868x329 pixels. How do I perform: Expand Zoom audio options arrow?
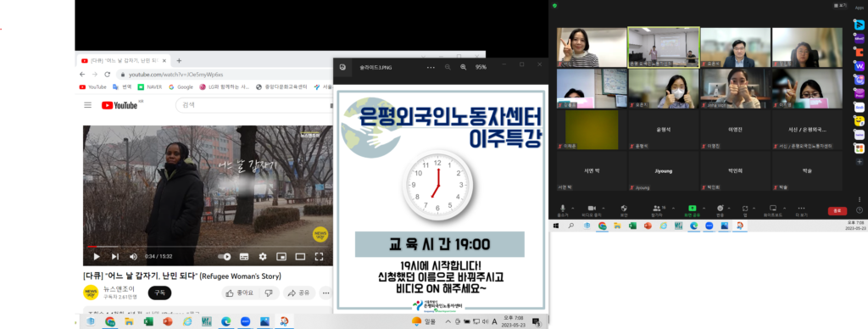(573, 208)
